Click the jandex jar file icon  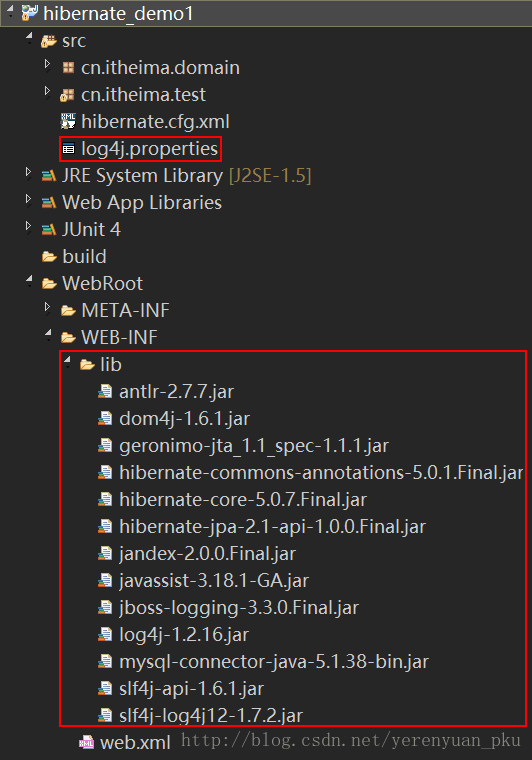tap(105, 554)
